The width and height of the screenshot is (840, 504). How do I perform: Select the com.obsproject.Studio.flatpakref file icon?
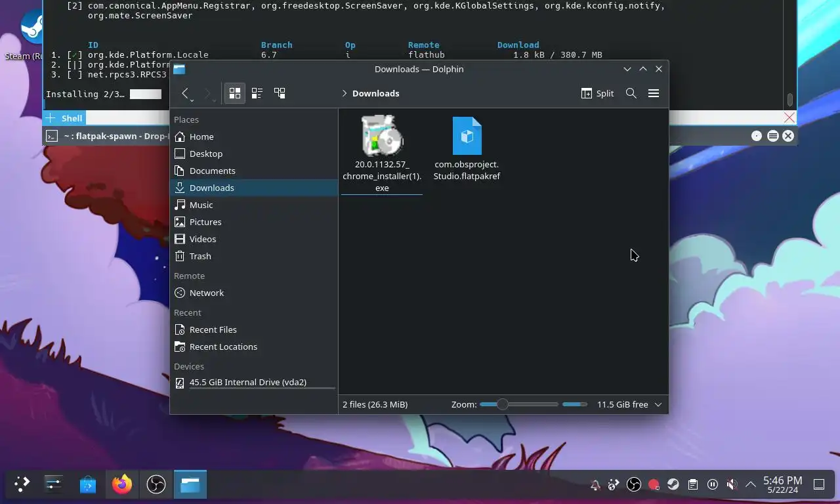pos(467,136)
